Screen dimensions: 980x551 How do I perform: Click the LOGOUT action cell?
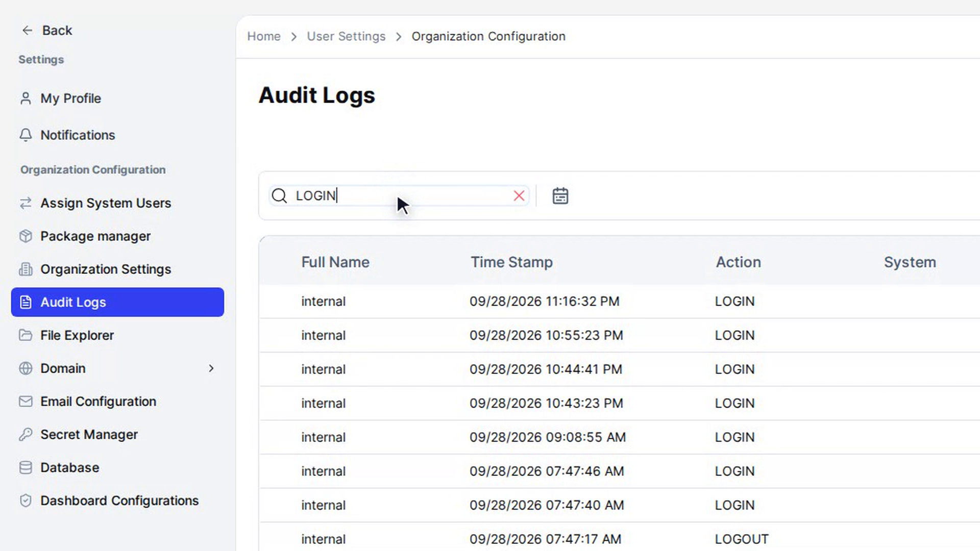[x=742, y=539]
